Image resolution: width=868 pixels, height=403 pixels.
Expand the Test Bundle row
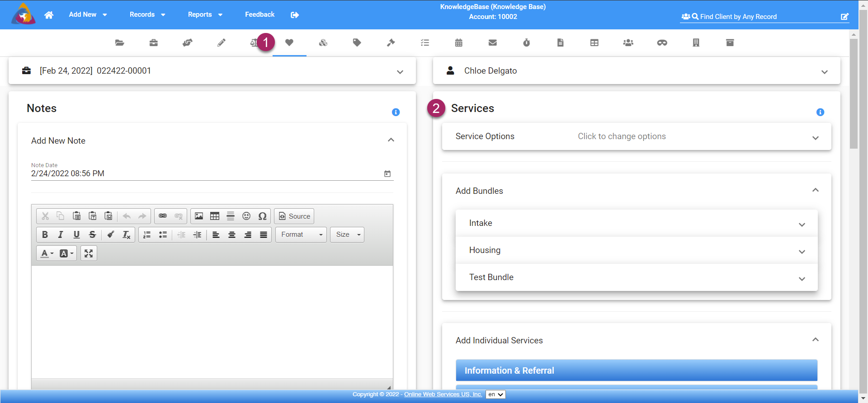(x=637, y=277)
